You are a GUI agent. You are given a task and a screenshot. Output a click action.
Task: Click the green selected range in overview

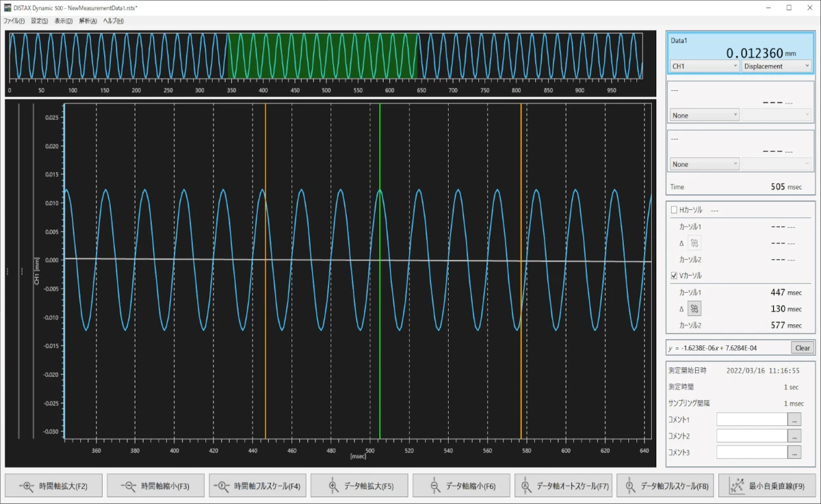[322, 56]
